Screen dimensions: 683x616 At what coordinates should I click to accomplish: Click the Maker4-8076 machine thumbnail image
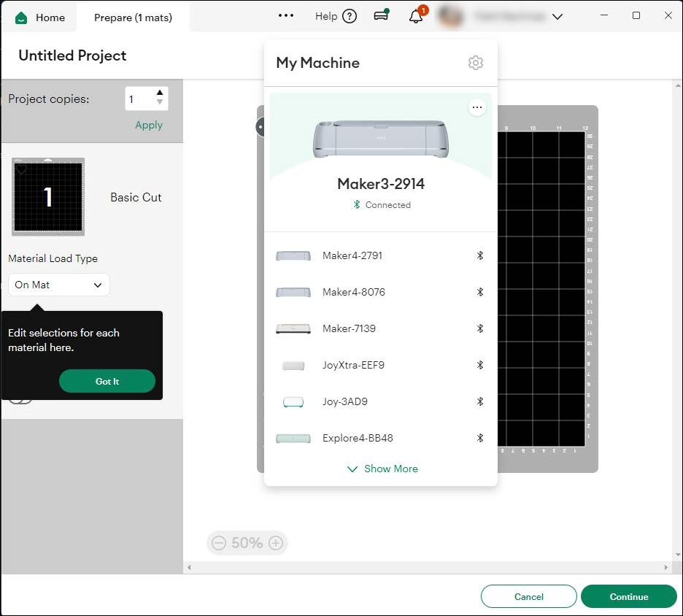(x=293, y=293)
